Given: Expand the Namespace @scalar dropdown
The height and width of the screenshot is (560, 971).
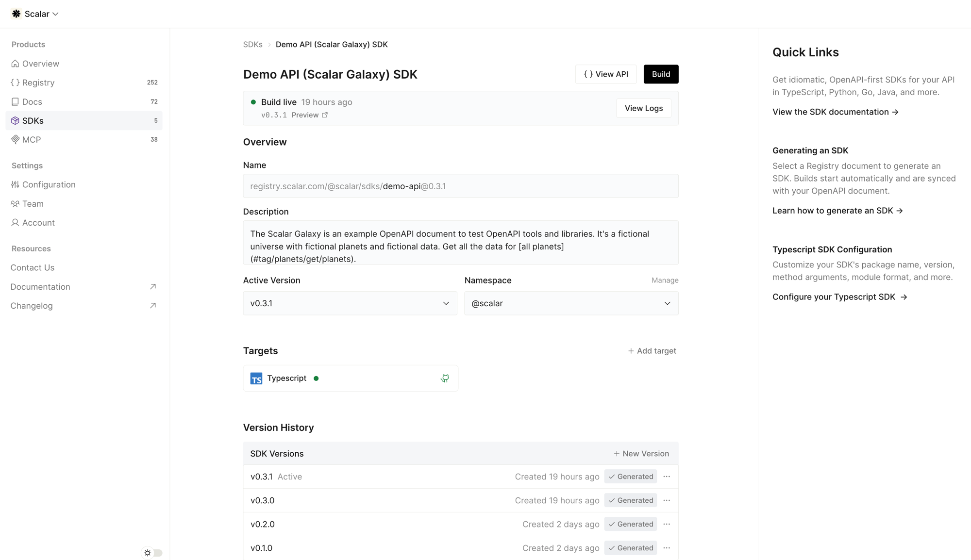Looking at the screenshot, I should click(571, 303).
